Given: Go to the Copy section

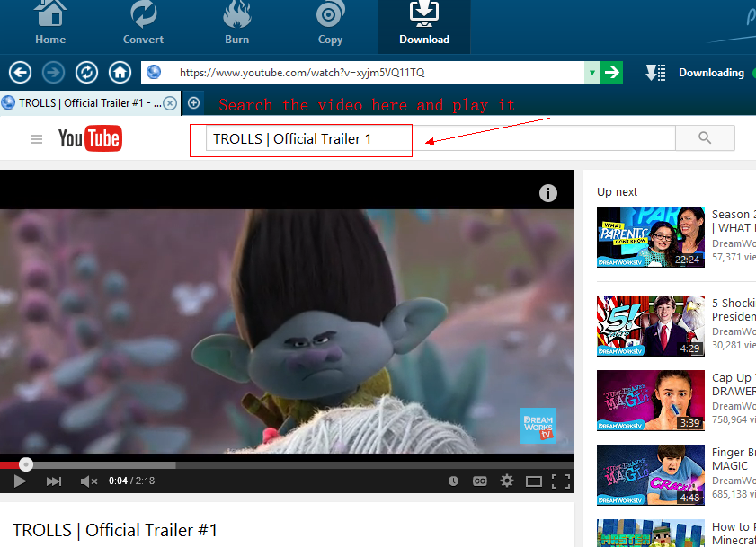Looking at the screenshot, I should (330, 24).
